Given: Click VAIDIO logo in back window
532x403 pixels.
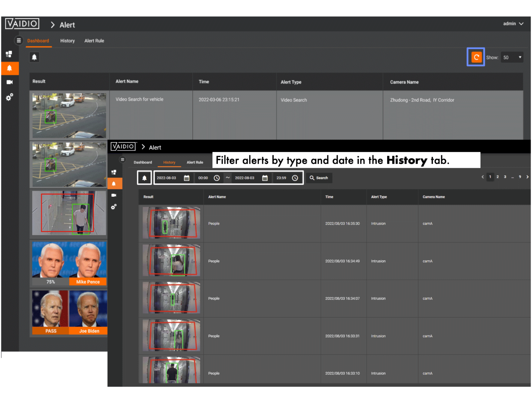Looking at the screenshot, I should point(22,24).
